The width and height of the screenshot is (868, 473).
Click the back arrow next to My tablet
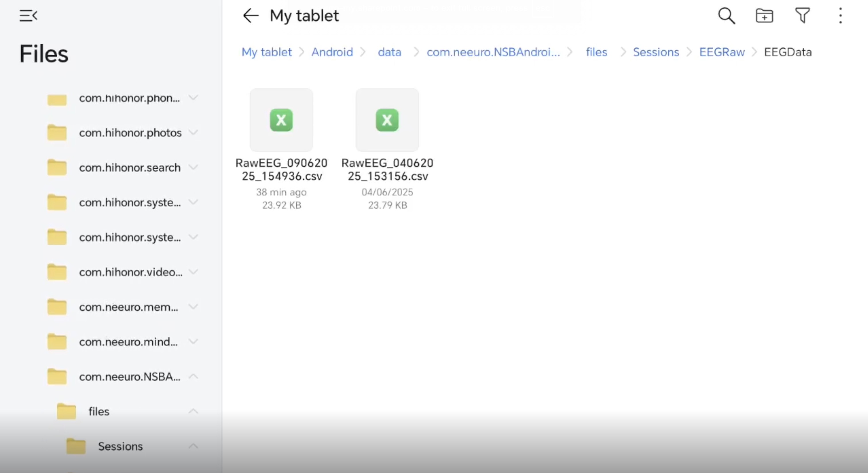pyautogui.click(x=250, y=16)
